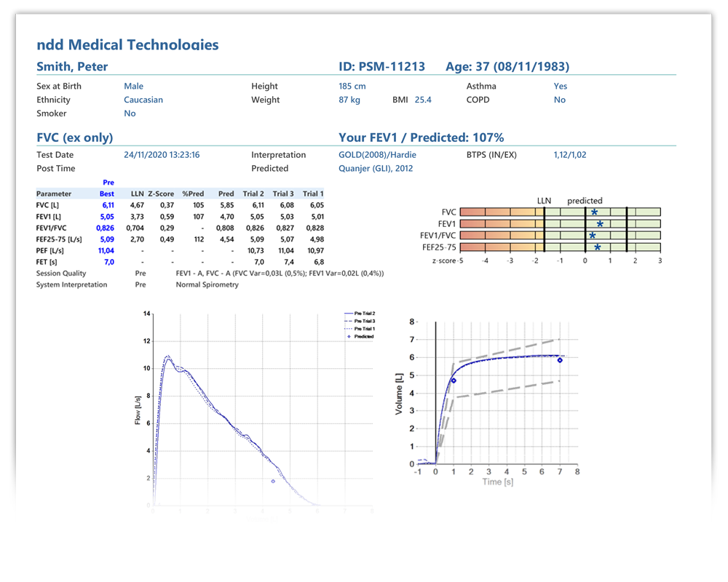Click the patient ID PSM-11213
Screen dimensions: 728x582
point(381,67)
